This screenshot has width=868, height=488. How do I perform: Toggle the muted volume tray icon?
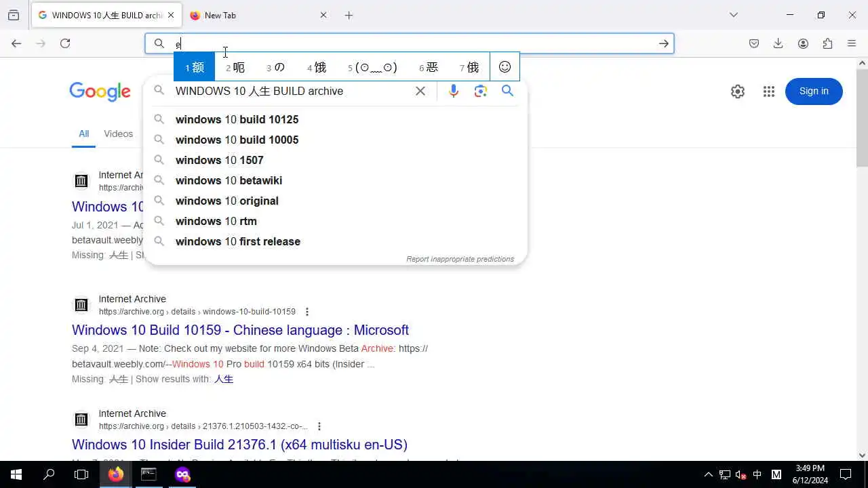click(x=741, y=474)
